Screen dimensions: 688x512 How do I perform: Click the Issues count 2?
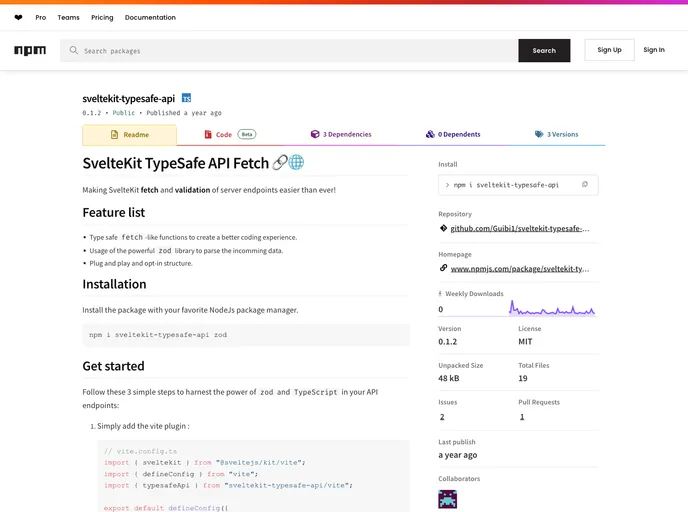point(442,417)
